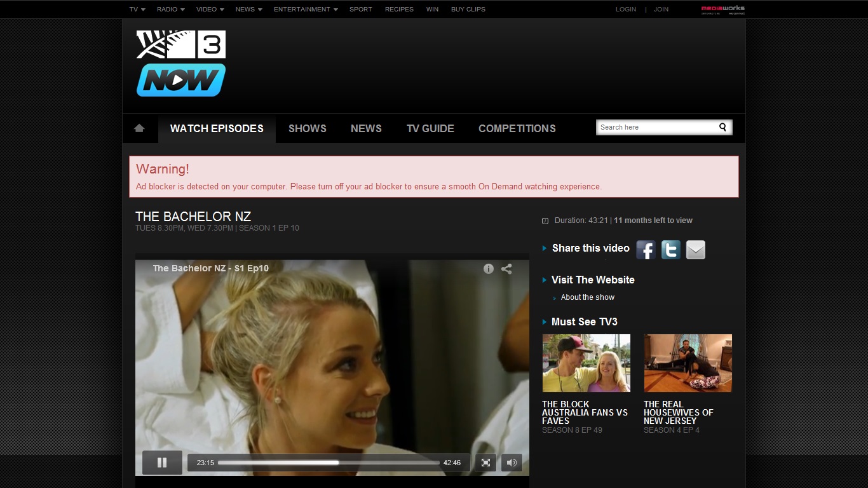Click the Warning! heading text
The height and width of the screenshot is (488, 868).
163,169
